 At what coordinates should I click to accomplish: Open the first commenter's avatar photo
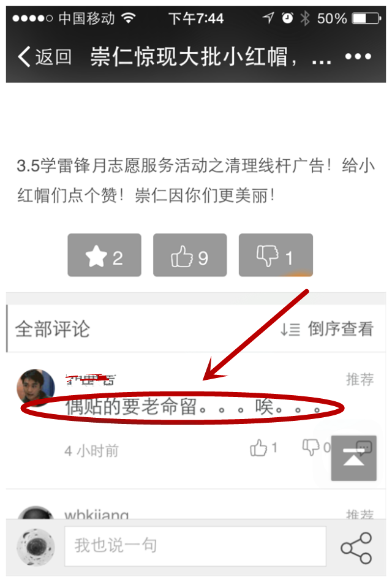coord(36,388)
